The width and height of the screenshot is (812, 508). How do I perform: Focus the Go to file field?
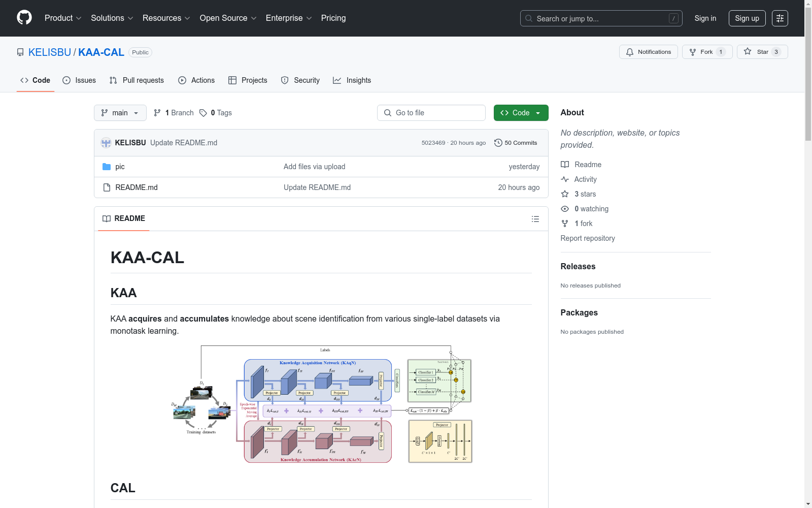431,113
